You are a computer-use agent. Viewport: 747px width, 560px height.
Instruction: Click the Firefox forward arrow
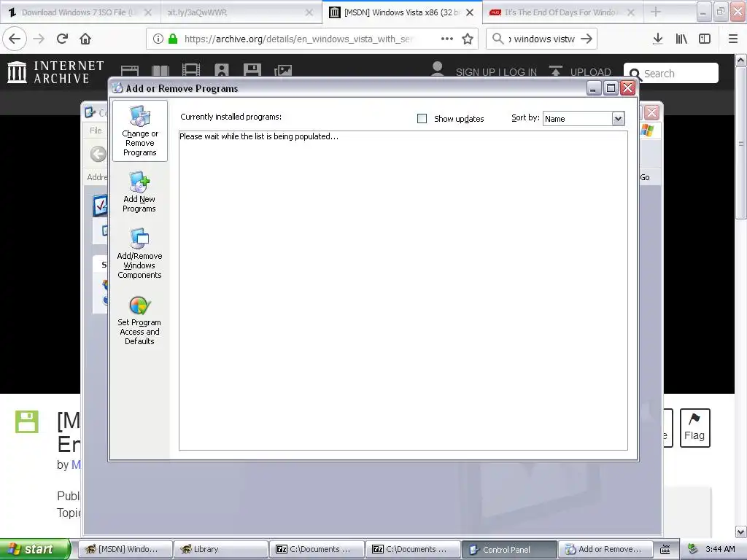coord(39,39)
